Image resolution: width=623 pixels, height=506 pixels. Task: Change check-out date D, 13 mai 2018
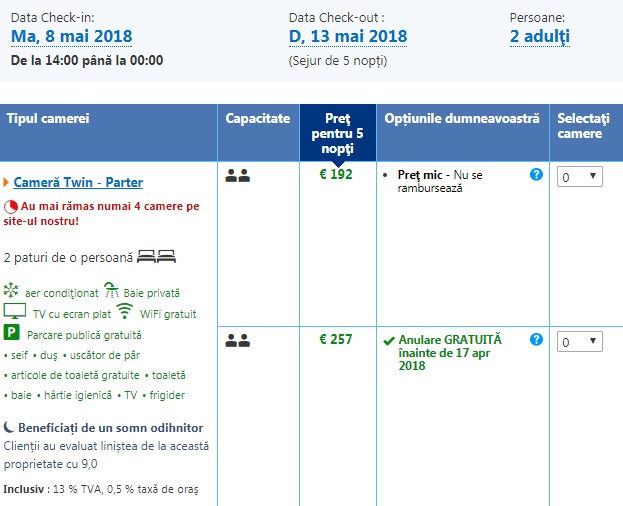point(347,37)
